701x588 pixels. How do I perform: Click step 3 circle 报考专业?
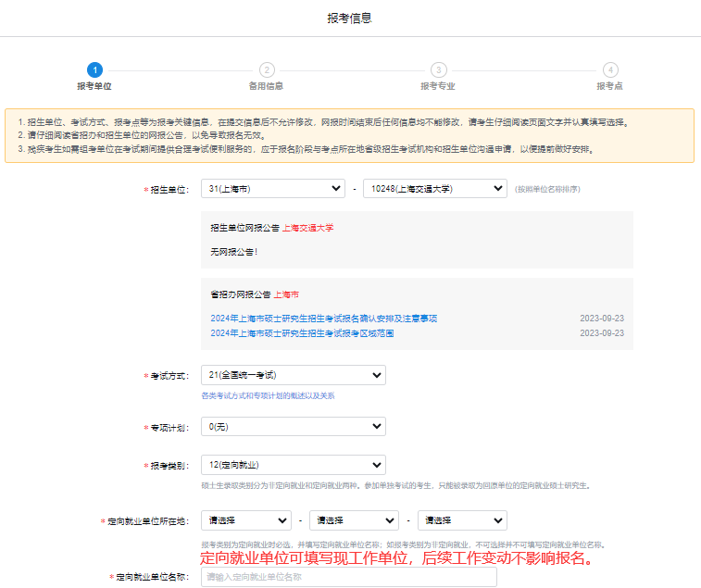438,69
